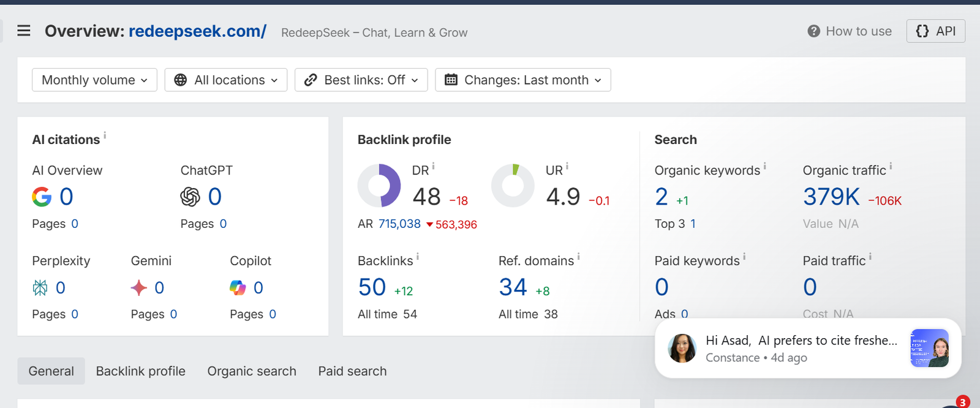Open the message thumbnail from Constance
The width and height of the screenshot is (980, 408).
(930, 348)
